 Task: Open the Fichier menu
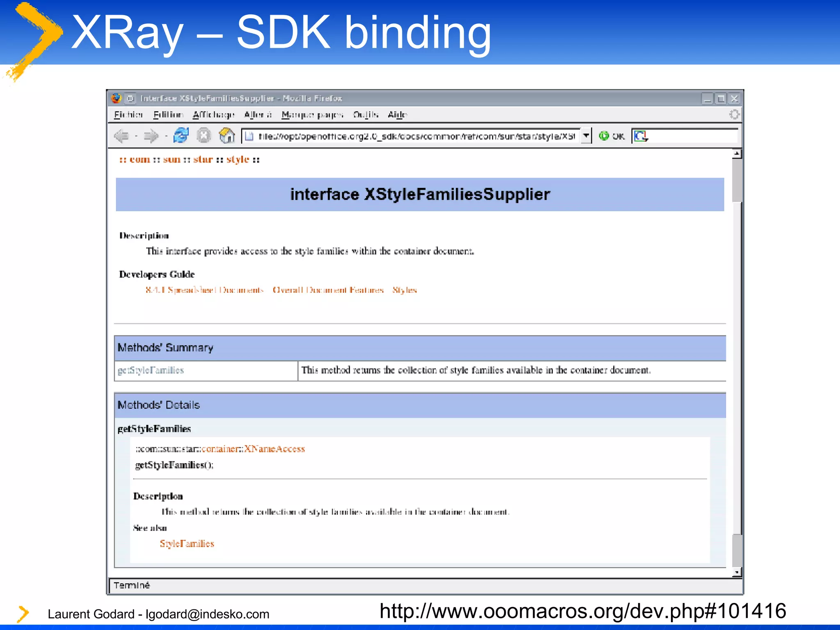tap(128, 115)
